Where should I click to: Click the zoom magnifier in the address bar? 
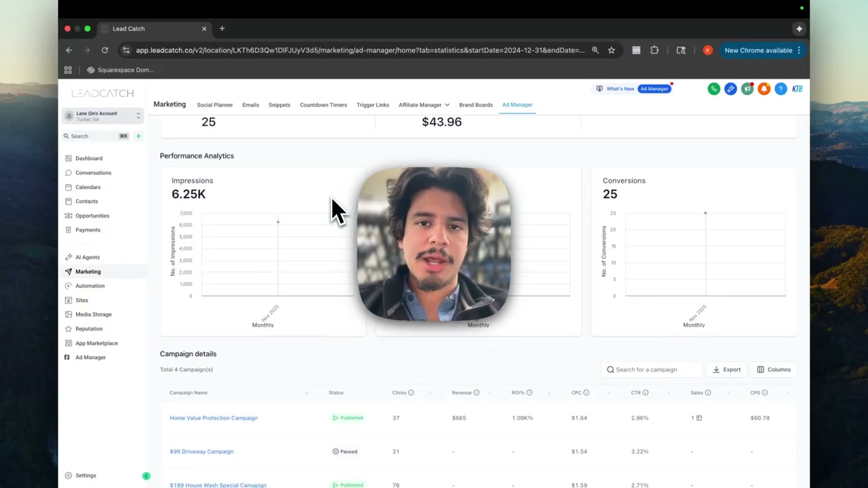[x=595, y=50]
